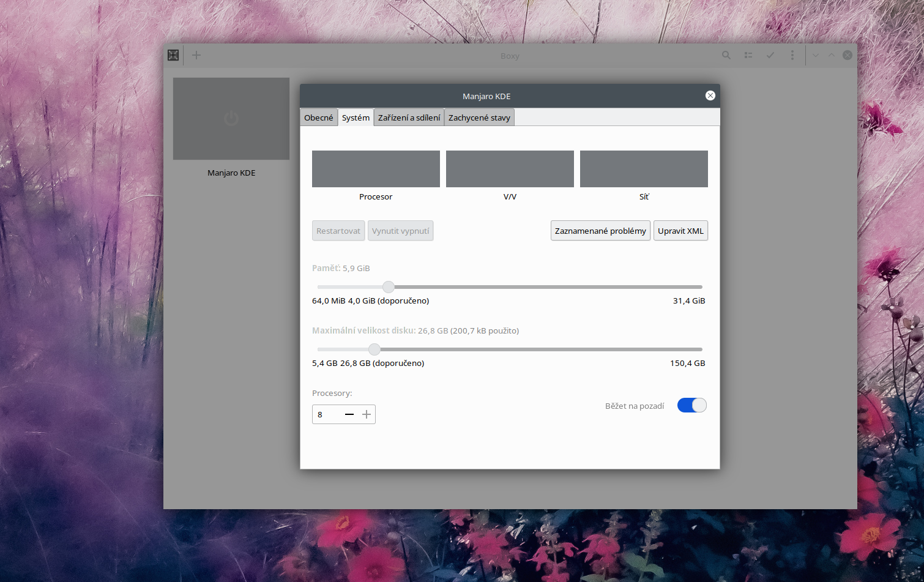Image resolution: width=924 pixels, height=582 pixels.
Task: Decrease processor count with minus
Action: [349, 414]
